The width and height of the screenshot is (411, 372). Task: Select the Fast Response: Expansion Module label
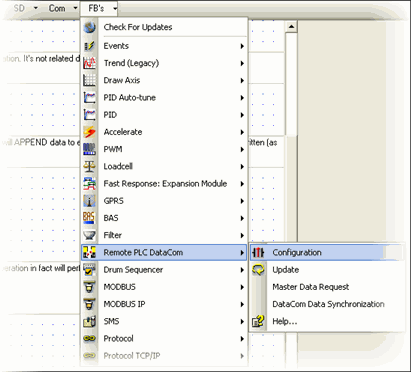(165, 184)
